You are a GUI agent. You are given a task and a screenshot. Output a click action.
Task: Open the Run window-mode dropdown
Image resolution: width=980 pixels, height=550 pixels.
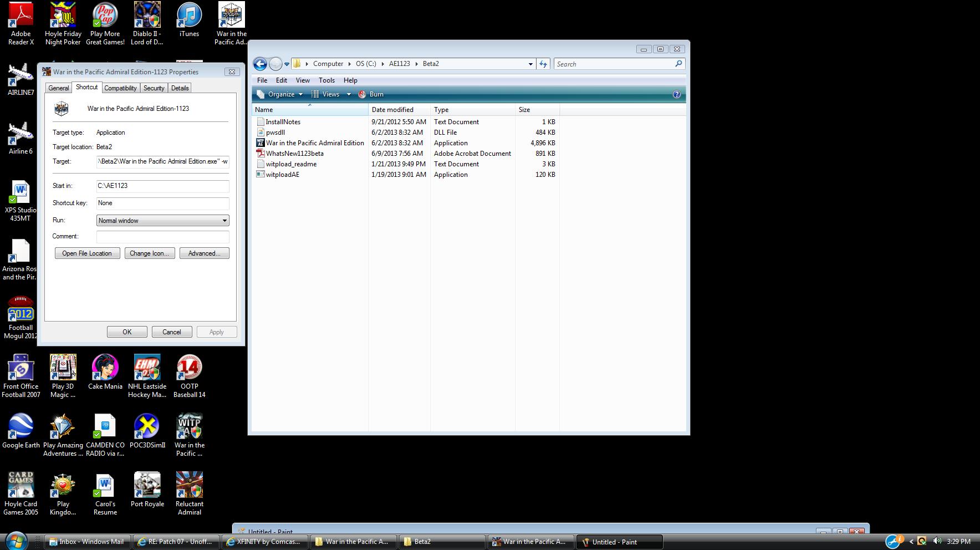click(x=163, y=221)
